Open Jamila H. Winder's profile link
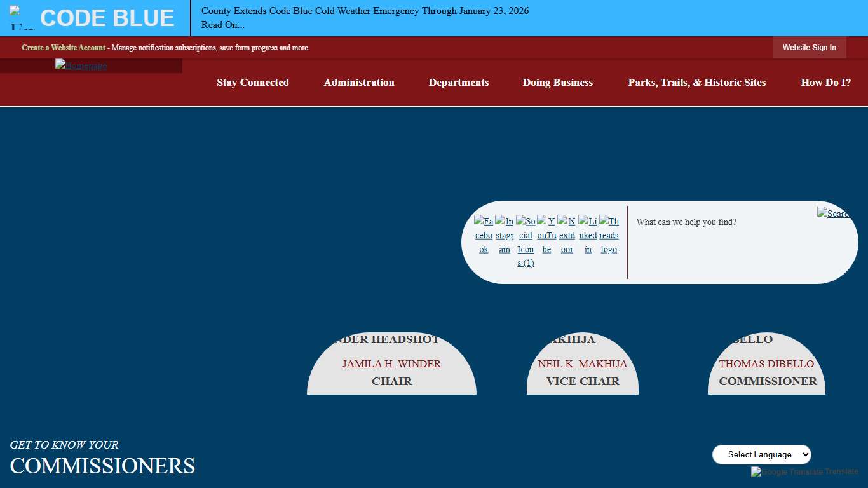Viewport: 868px width, 488px height. [x=391, y=364]
